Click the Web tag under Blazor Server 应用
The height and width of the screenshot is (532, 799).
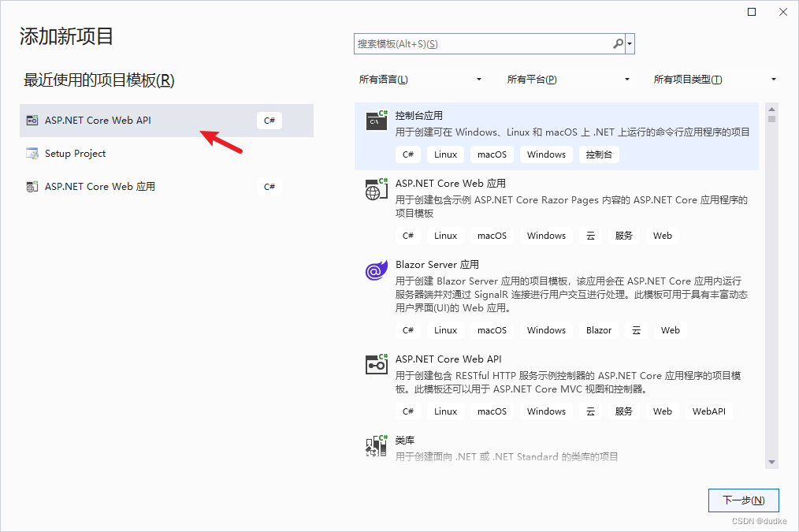point(670,330)
